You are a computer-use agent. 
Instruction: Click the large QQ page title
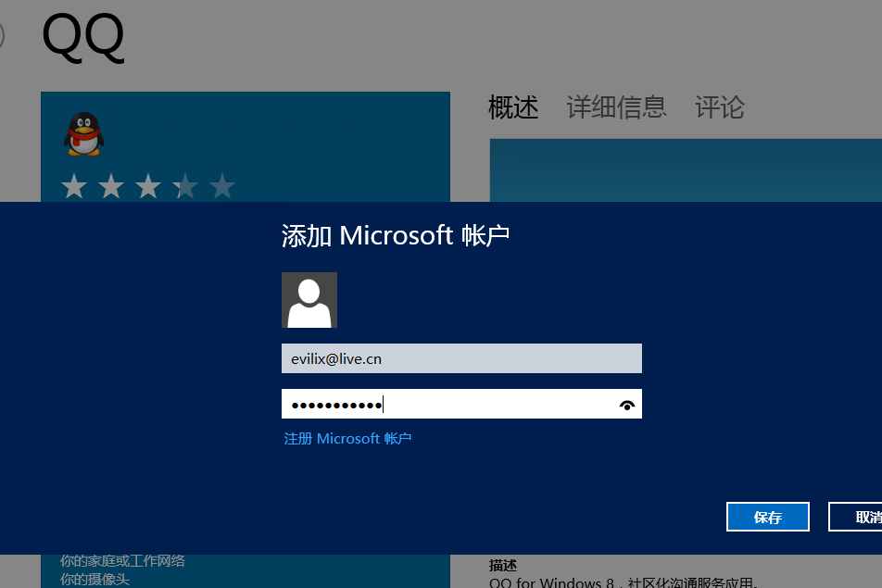[x=83, y=37]
